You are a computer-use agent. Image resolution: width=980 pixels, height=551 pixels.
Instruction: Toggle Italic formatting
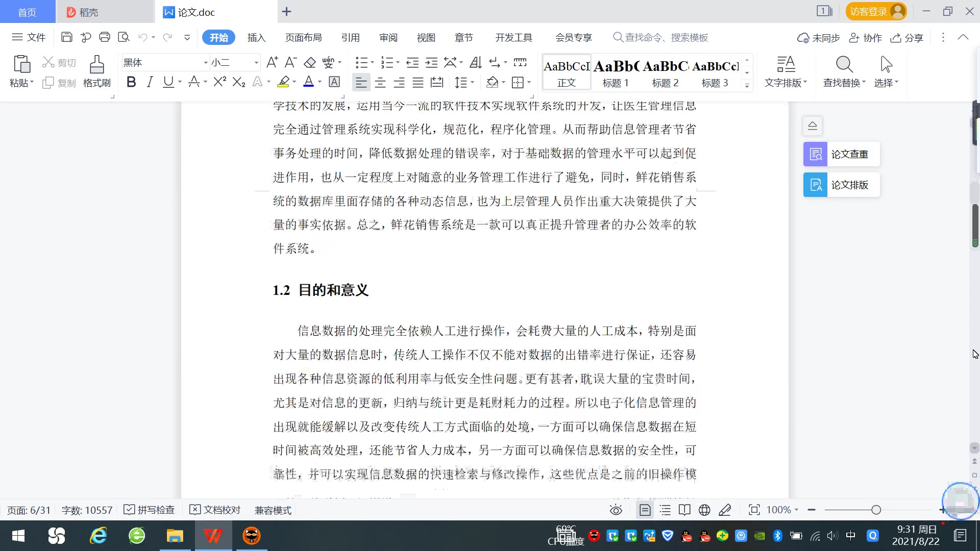pos(150,82)
